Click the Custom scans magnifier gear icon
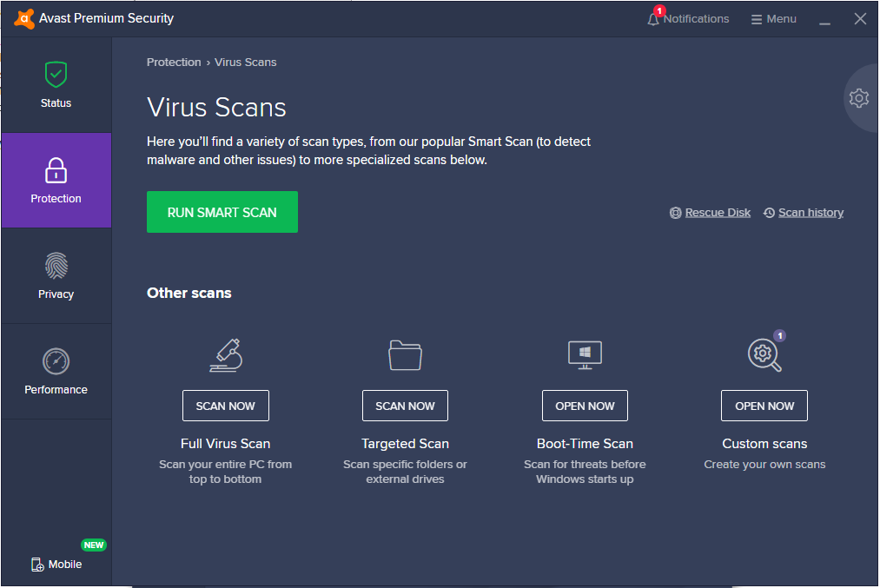 pos(764,355)
